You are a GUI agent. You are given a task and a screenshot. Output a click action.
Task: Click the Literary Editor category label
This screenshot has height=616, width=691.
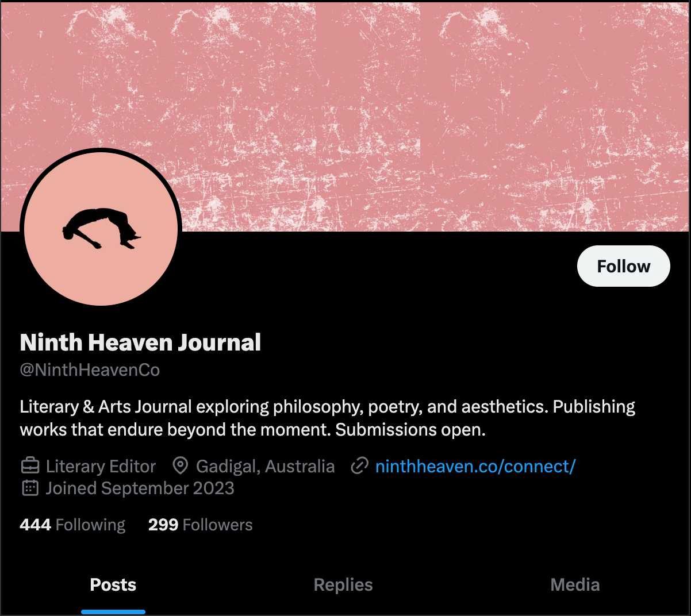click(101, 466)
